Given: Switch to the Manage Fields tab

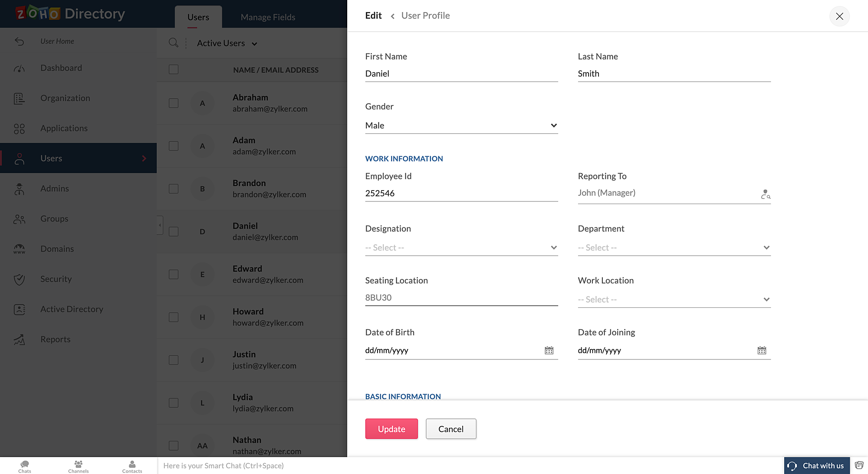Looking at the screenshot, I should pos(268,17).
